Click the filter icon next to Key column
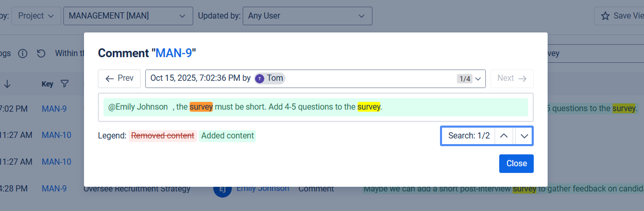Image resolution: width=644 pixels, height=211 pixels. pos(64,84)
